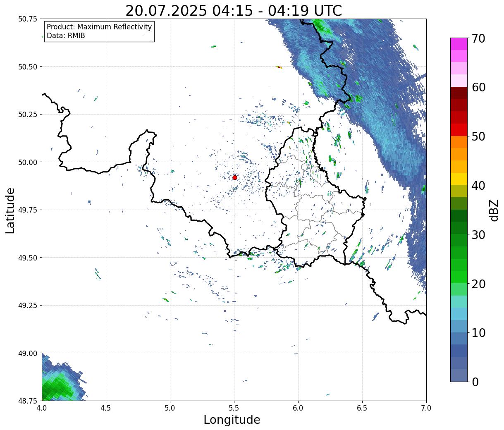Click the bright green 20 dBZ colorbar segment
The image size is (504, 430).
[x=459, y=277]
